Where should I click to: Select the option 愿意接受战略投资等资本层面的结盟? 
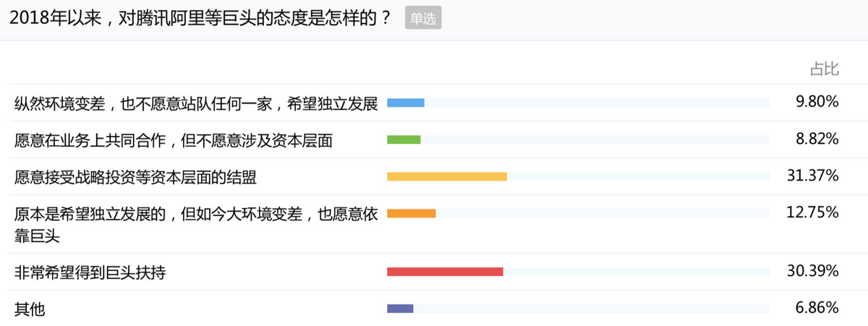coord(136,177)
